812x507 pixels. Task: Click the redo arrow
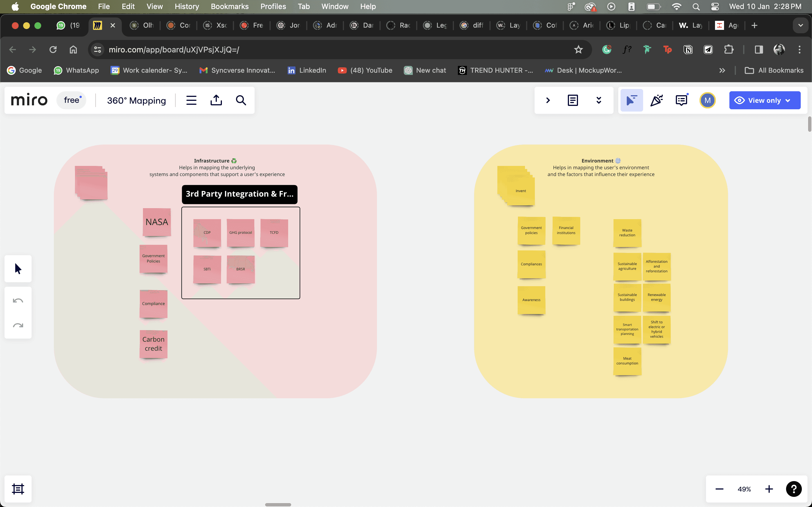tap(18, 325)
